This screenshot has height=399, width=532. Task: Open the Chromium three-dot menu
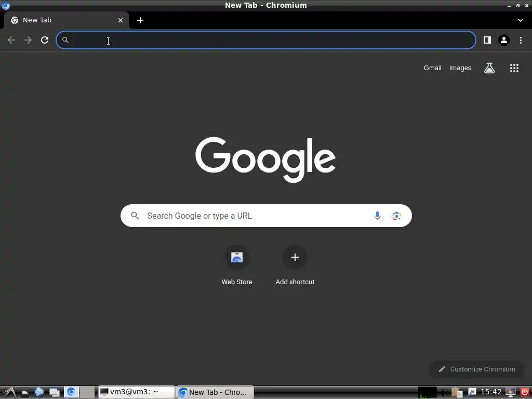521,40
